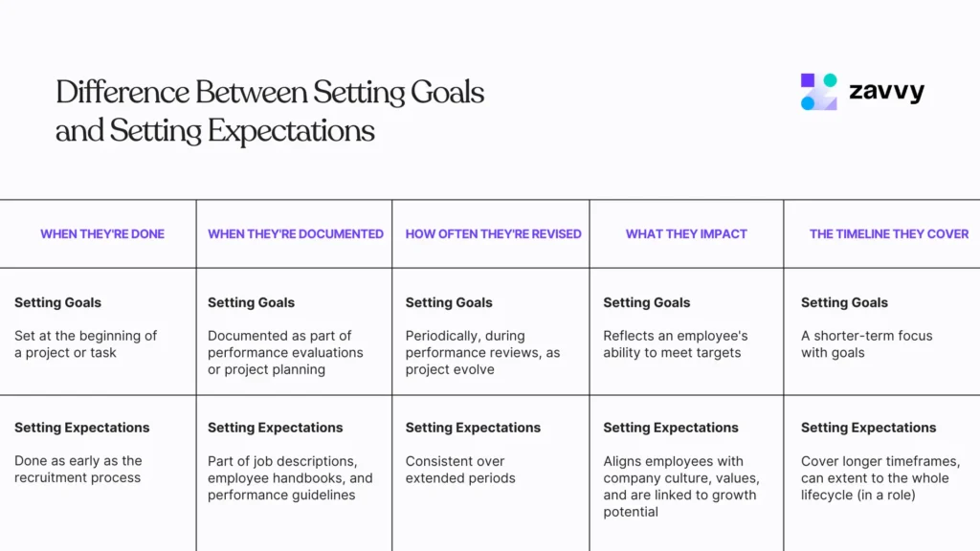The height and width of the screenshot is (551, 980).
Task: Select the 'When They're Documented' column header
Action: [x=296, y=234]
